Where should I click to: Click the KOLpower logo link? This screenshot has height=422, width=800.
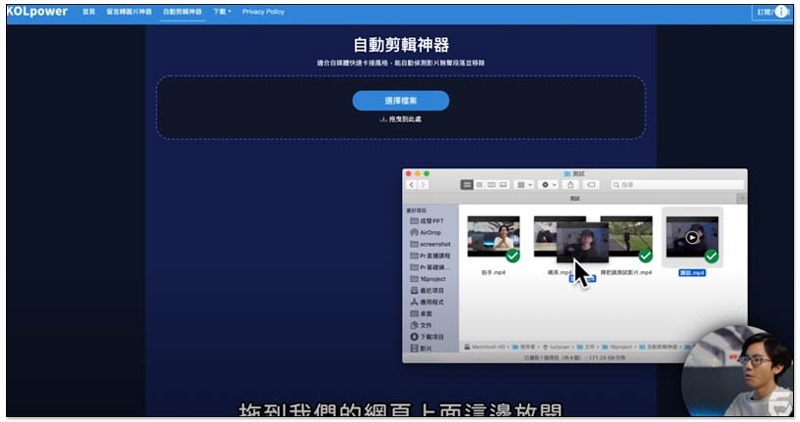[37, 11]
